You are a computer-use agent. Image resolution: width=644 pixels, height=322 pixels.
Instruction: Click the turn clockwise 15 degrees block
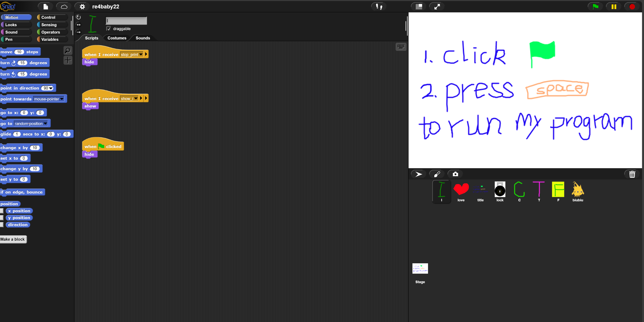pos(24,63)
